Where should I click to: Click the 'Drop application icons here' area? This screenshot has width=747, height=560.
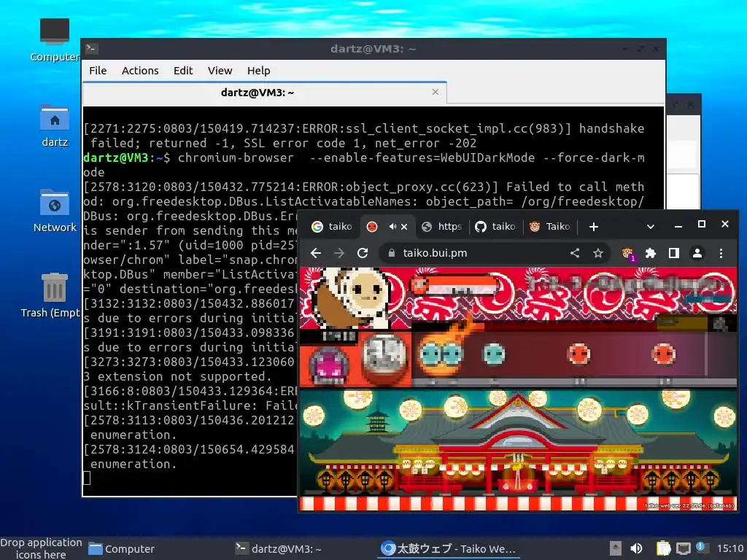[41, 548]
